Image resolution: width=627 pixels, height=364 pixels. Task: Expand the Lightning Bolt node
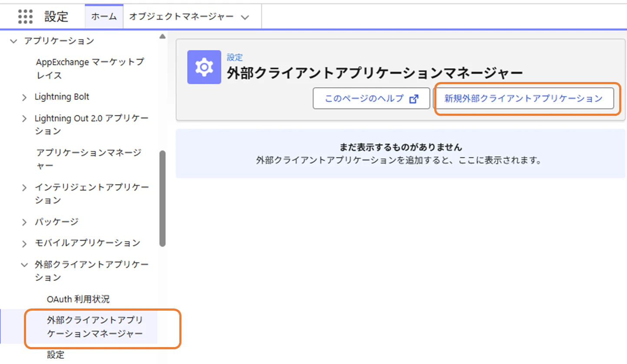24,98
